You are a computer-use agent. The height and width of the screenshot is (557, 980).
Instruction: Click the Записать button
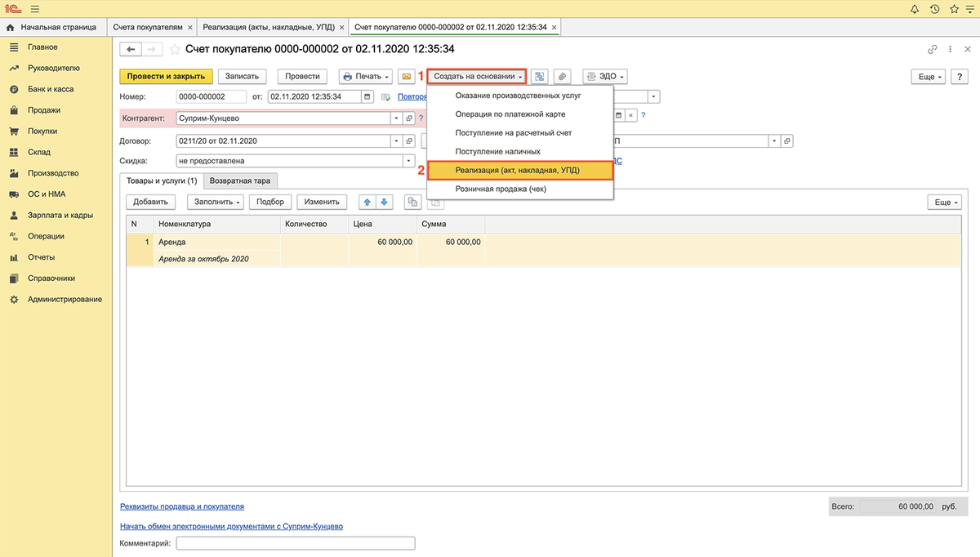pyautogui.click(x=242, y=76)
